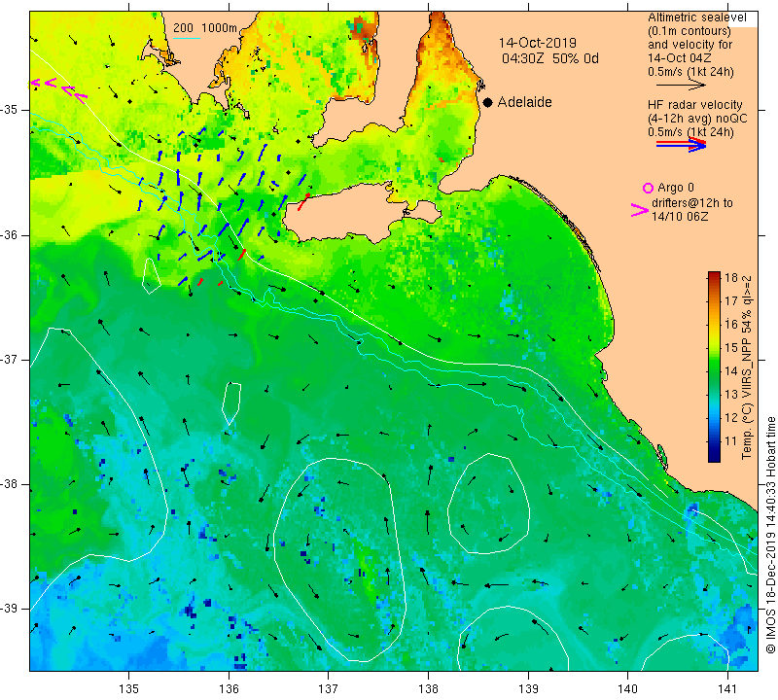Click the -38 latitude axis label

[11, 484]
